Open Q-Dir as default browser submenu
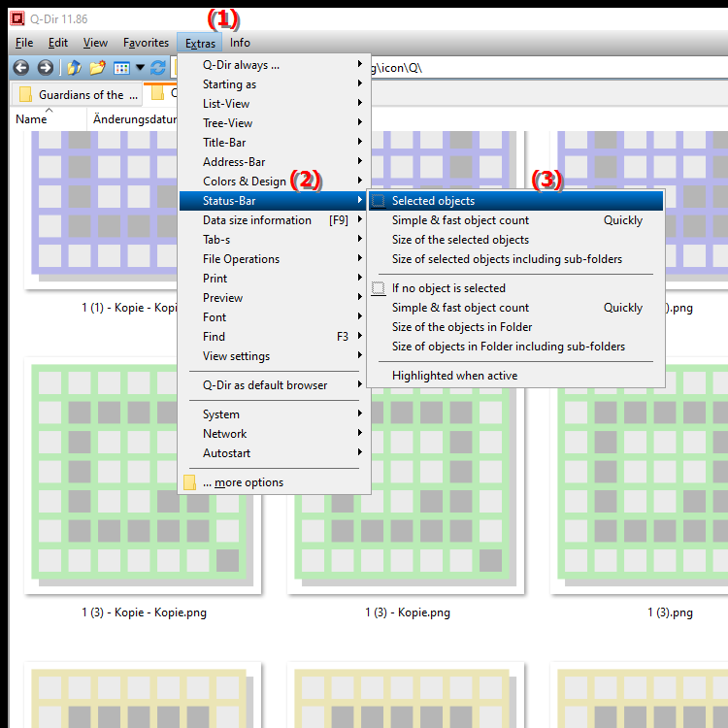The width and height of the screenshot is (728, 728). pos(275,385)
